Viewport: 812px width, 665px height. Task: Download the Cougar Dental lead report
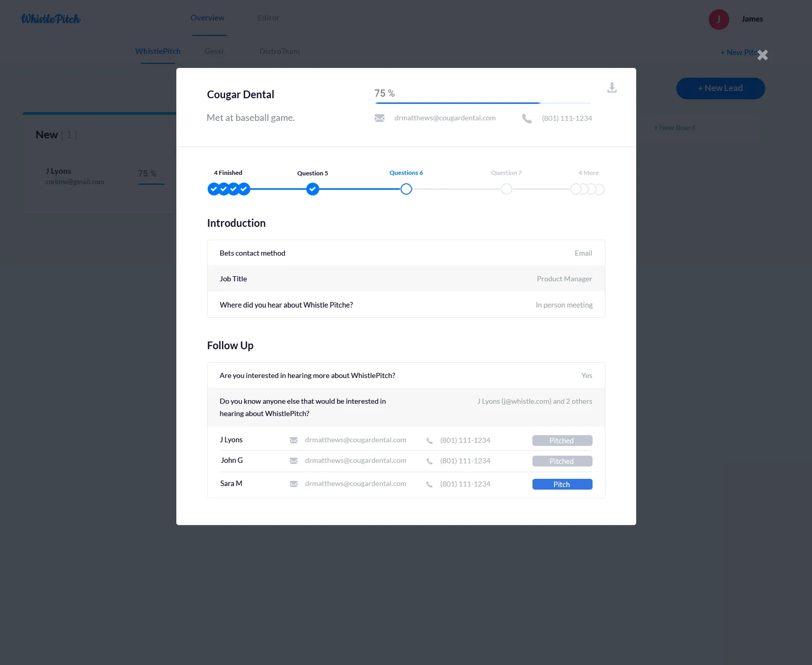click(x=612, y=87)
